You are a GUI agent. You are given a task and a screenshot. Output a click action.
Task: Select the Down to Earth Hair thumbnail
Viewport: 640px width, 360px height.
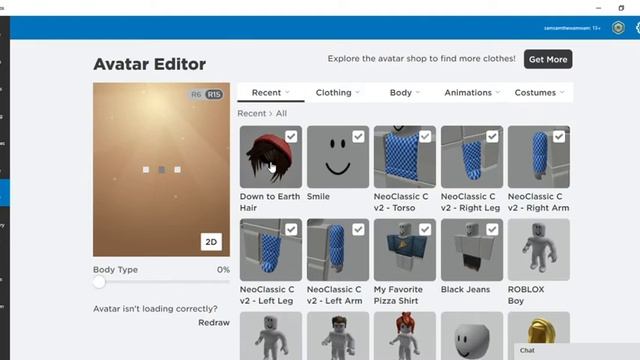pos(271,157)
